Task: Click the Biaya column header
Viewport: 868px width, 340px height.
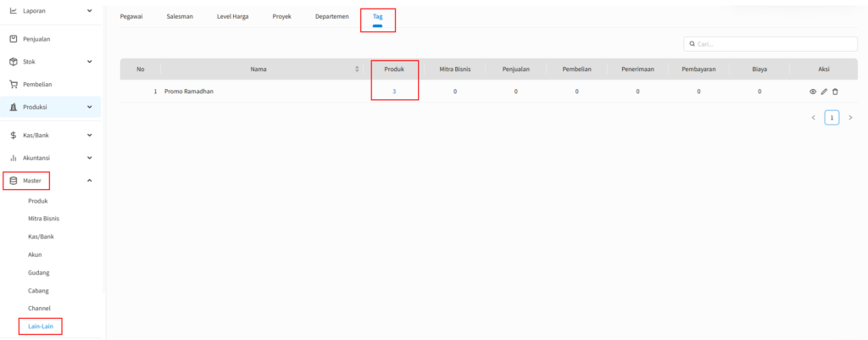Action: click(759, 70)
